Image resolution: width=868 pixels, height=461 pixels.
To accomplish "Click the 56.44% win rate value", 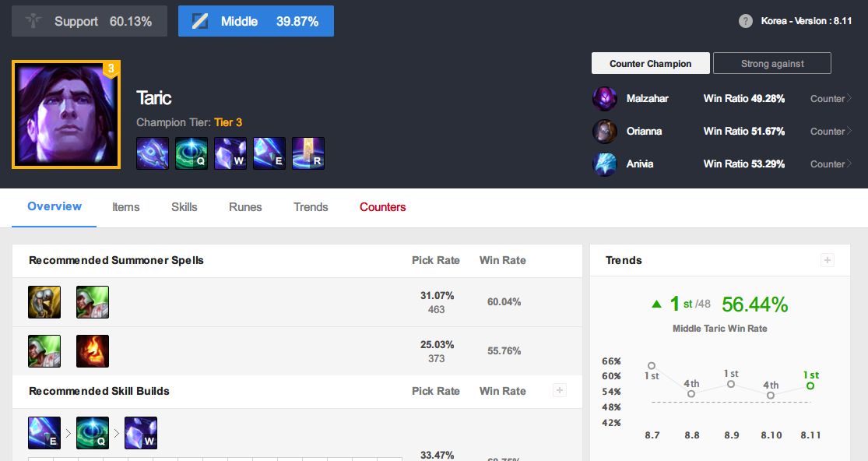I will point(754,304).
